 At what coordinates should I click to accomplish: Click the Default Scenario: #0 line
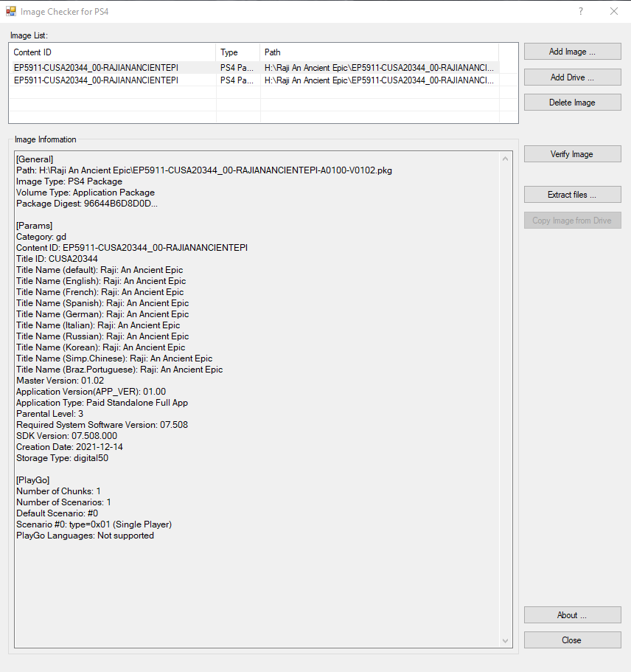point(57,513)
